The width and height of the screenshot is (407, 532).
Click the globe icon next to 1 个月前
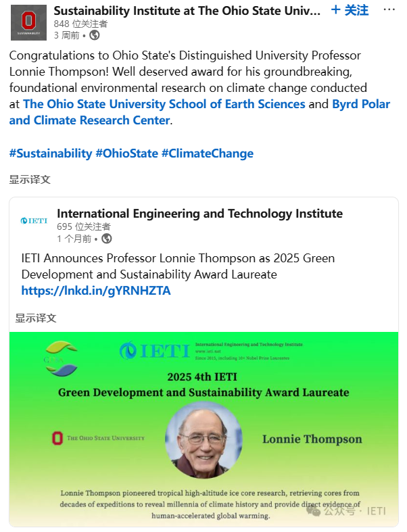pos(107,239)
